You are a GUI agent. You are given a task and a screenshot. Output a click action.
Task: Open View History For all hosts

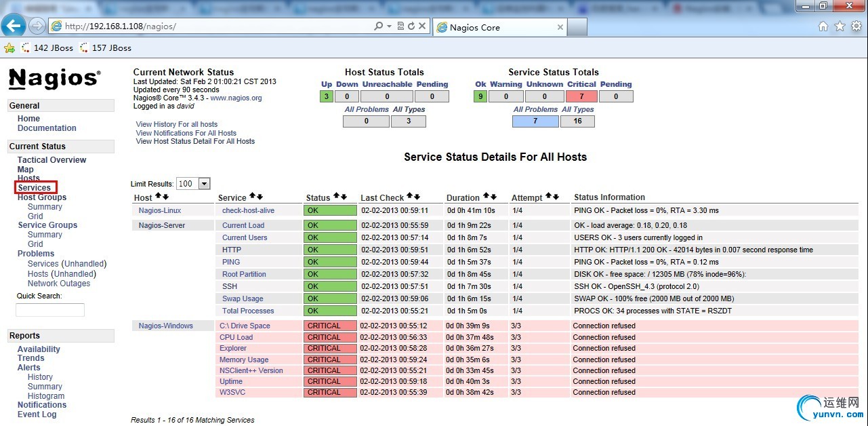click(x=177, y=124)
